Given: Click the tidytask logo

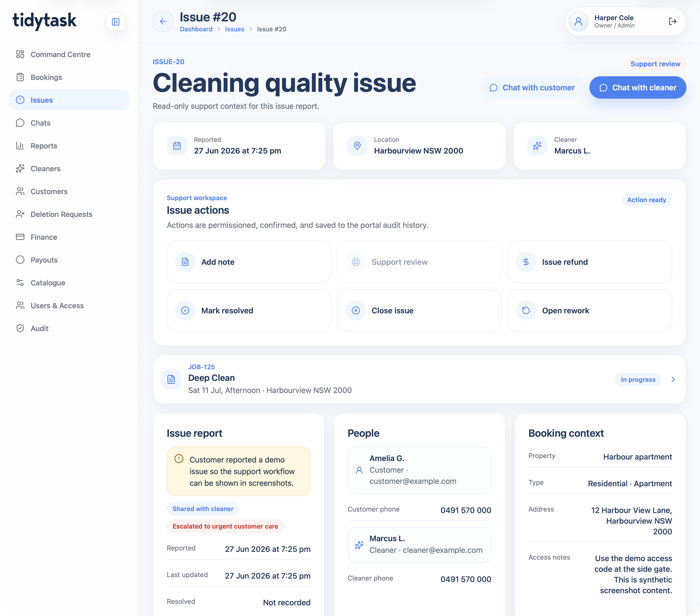Looking at the screenshot, I should 44,21.
